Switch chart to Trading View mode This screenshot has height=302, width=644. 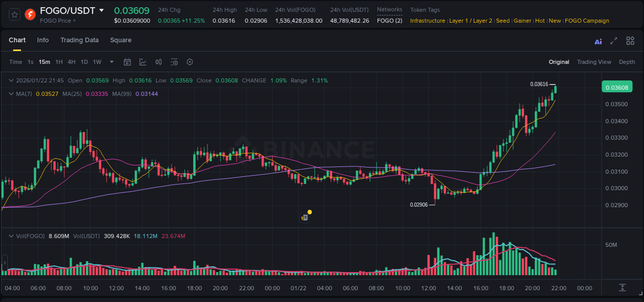coord(594,62)
